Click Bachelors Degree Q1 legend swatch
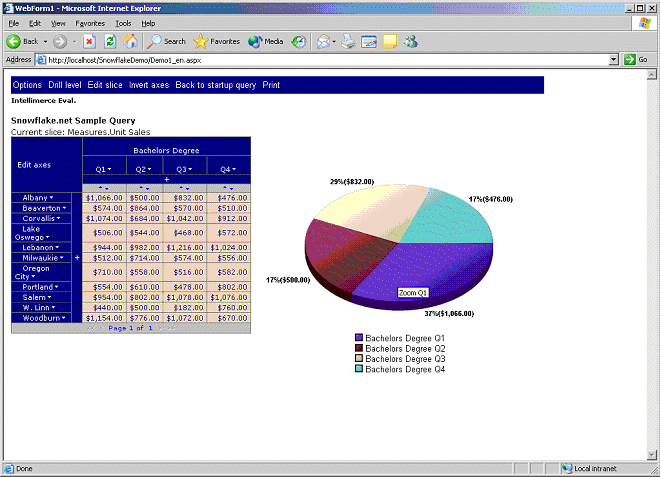This screenshot has width=660, height=477. [359, 338]
